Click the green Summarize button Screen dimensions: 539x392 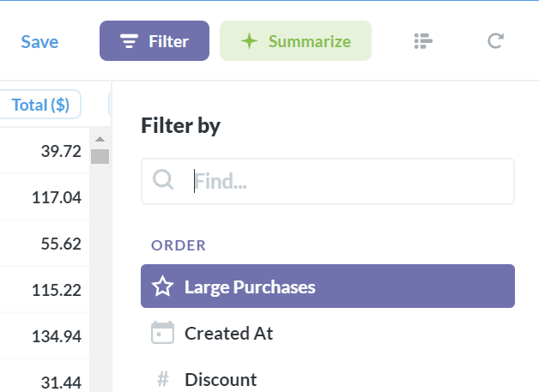(295, 41)
